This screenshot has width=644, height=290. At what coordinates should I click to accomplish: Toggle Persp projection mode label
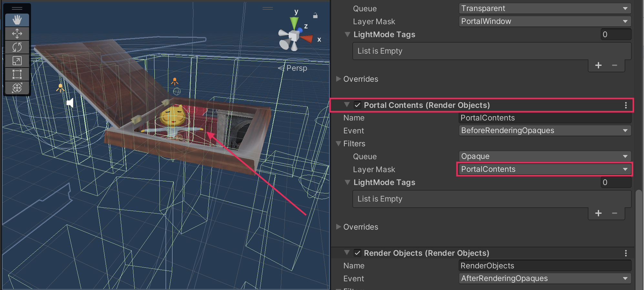tap(296, 68)
